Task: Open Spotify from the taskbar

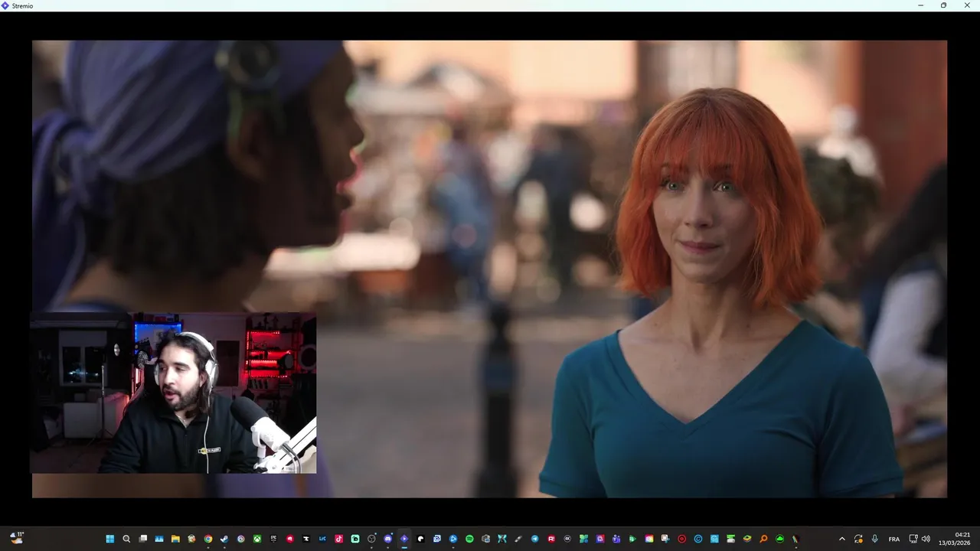Action: pyautogui.click(x=469, y=539)
